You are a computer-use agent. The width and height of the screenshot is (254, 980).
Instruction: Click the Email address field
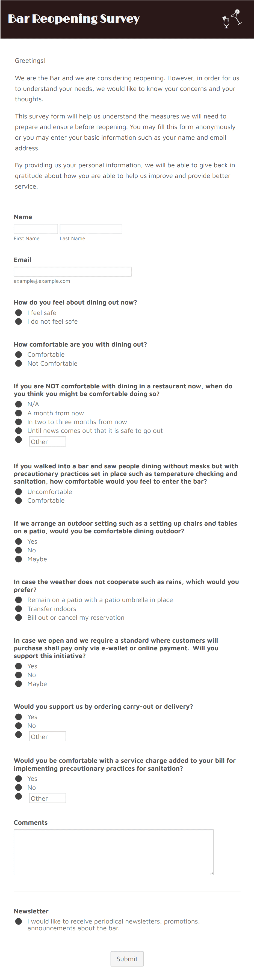tap(72, 271)
